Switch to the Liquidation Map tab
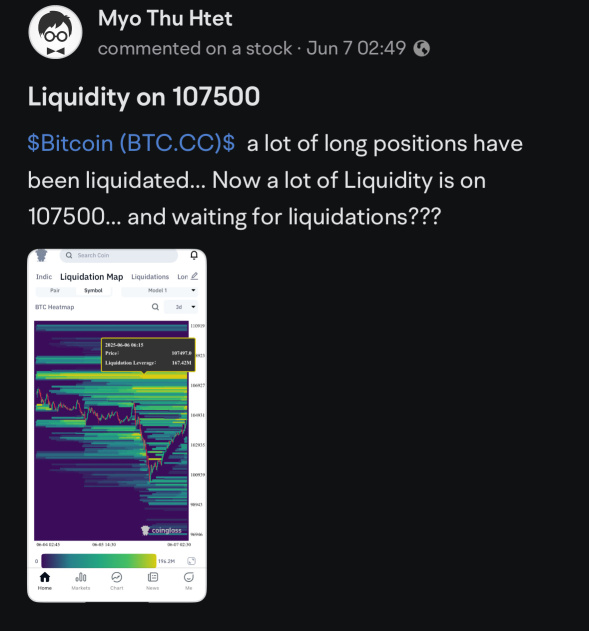Screen dimensions: 589x631 (x=92, y=277)
